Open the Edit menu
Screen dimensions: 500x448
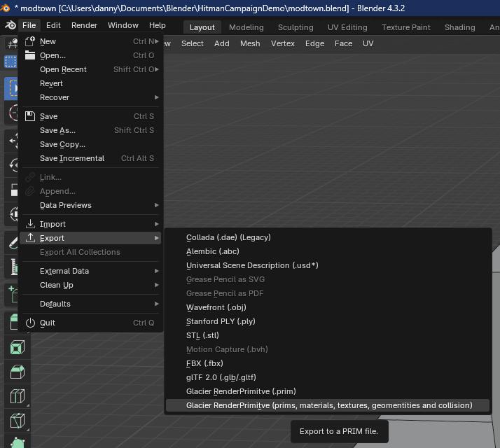[53, 25]
